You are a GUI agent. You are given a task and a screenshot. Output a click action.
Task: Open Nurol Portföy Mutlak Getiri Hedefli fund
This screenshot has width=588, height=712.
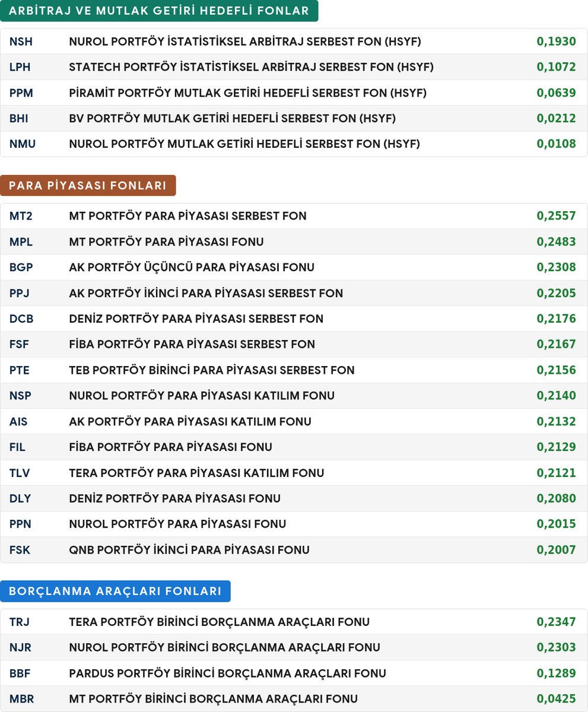click(244, 144)
